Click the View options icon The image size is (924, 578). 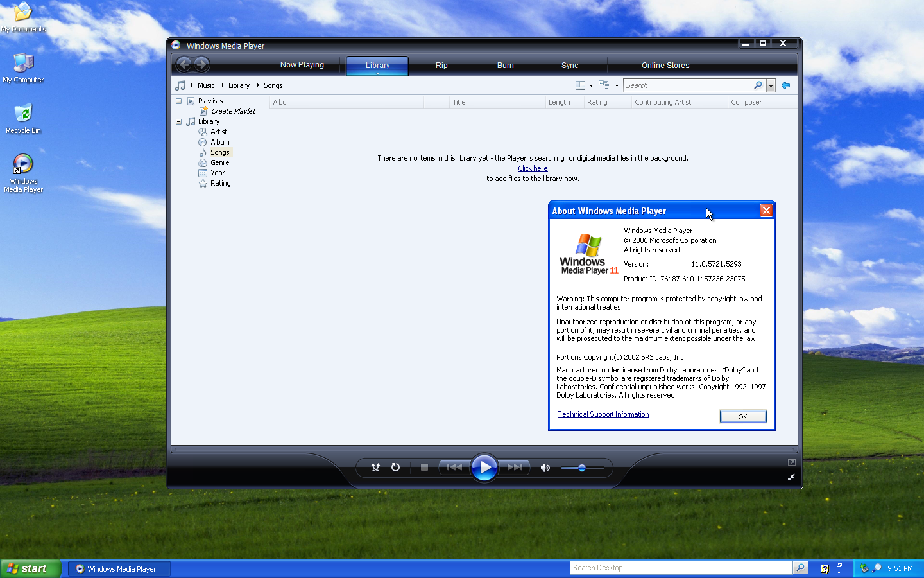[604, 85]
